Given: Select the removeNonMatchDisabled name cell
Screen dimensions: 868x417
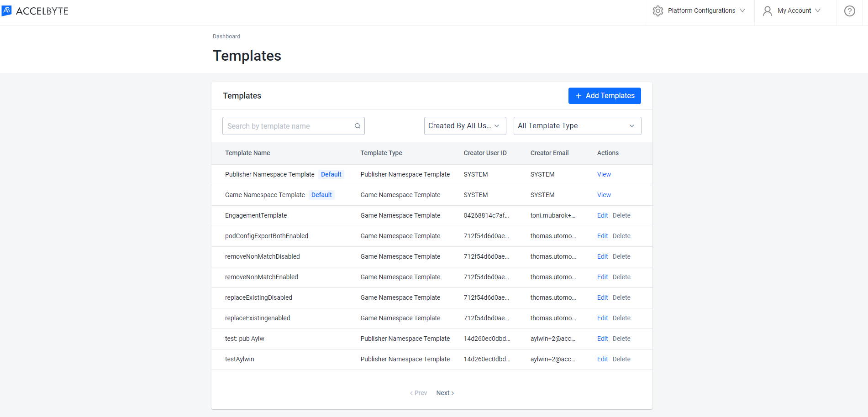Looking at the screenshot, I should point(263,256).
